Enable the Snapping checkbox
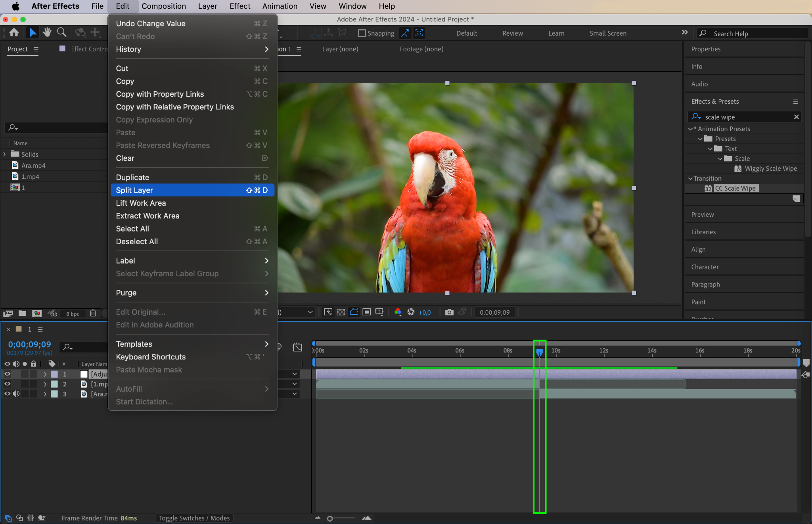The image size is (812, 524). click(362, 33)
